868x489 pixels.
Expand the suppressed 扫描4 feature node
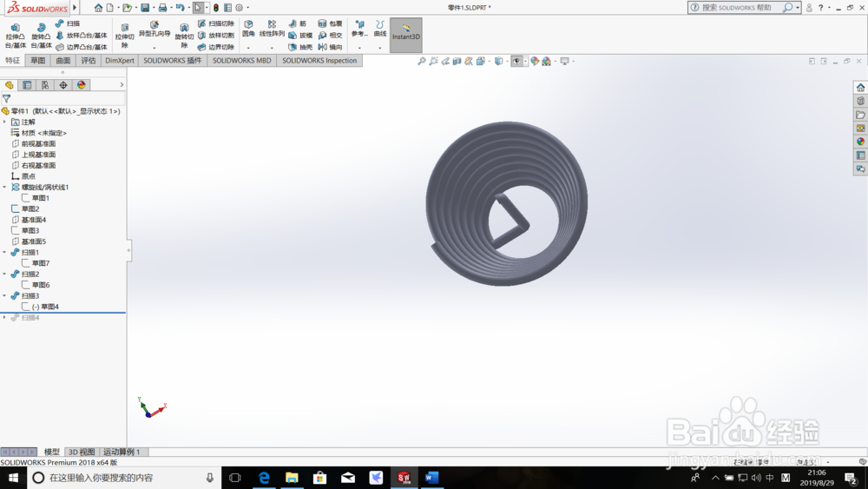coord(4,317)
